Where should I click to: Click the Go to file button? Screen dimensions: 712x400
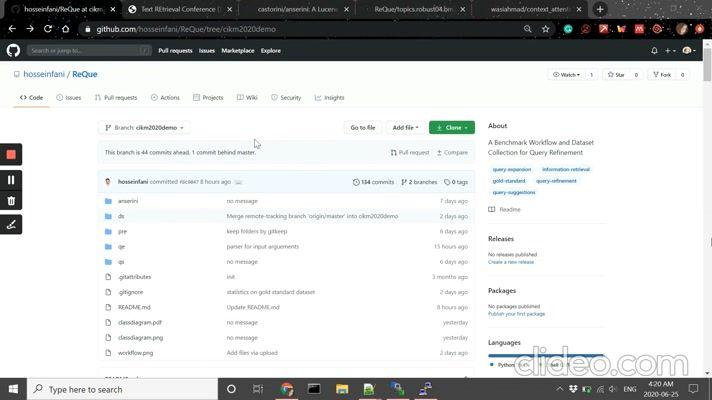362,128
